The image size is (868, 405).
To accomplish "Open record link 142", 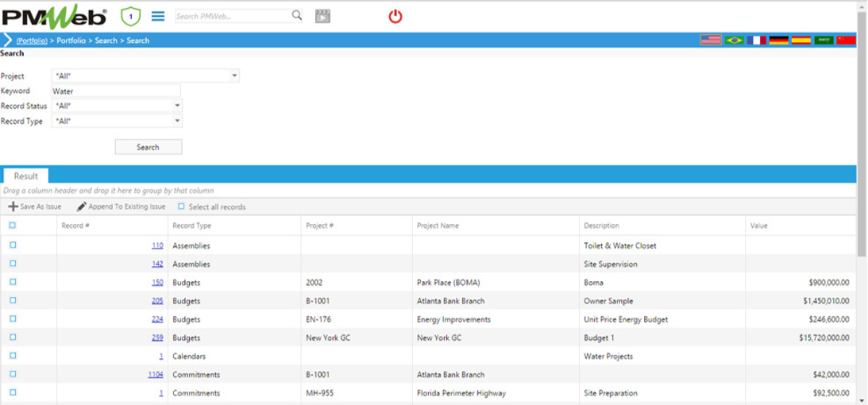I will tap(157, 264).
